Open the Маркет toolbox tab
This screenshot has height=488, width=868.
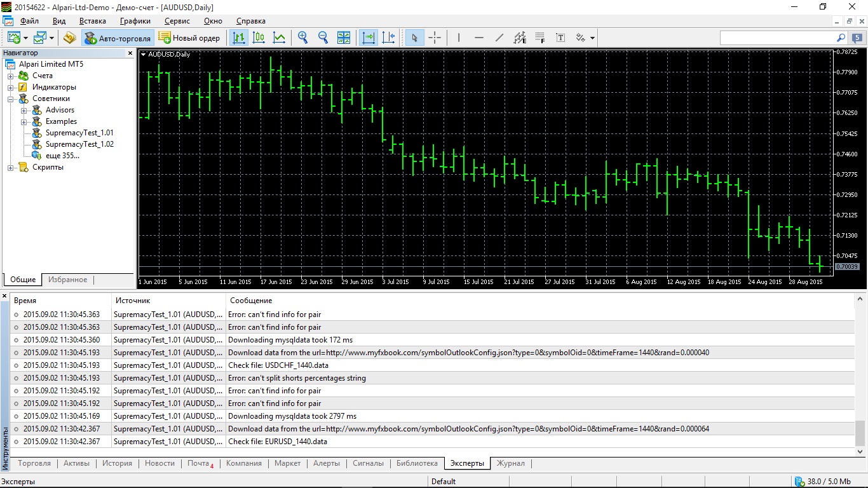point(288,463)
